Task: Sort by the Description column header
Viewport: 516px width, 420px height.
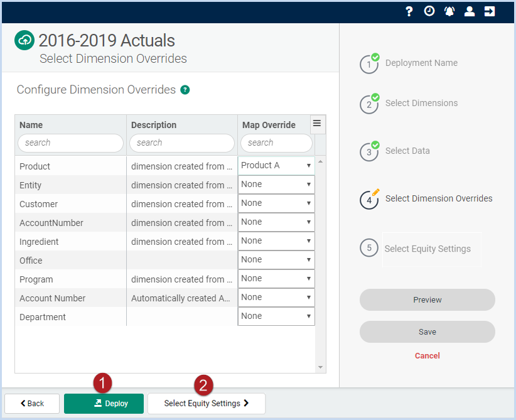Action: (x=154, y=125)
